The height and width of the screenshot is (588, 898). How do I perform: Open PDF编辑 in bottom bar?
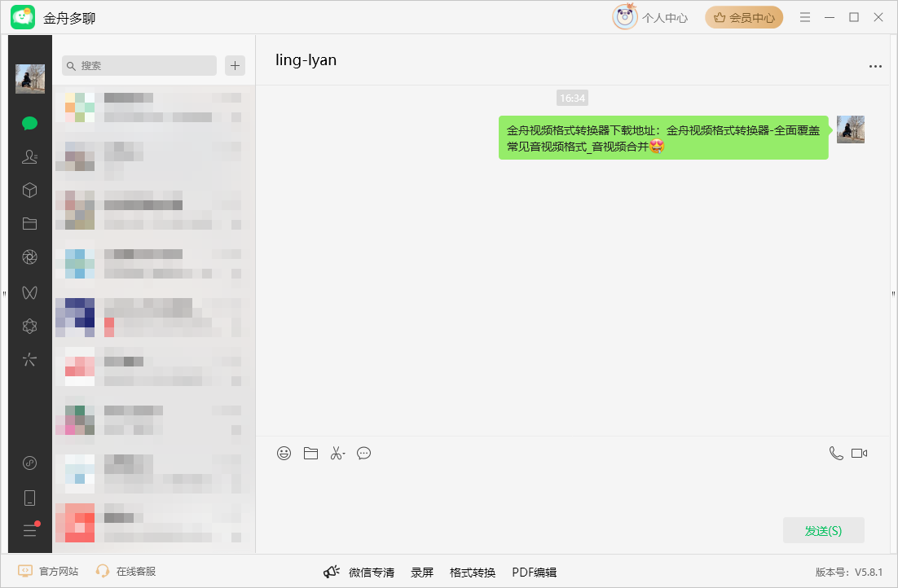pyautogui.click(x=534, y=573)
